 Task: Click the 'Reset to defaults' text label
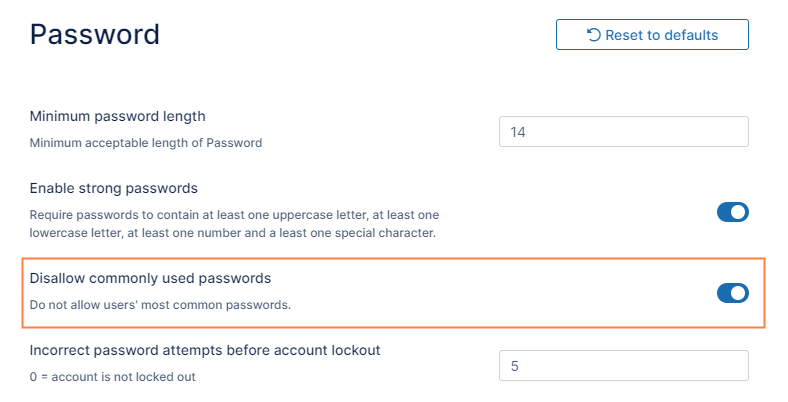point(661,35)
